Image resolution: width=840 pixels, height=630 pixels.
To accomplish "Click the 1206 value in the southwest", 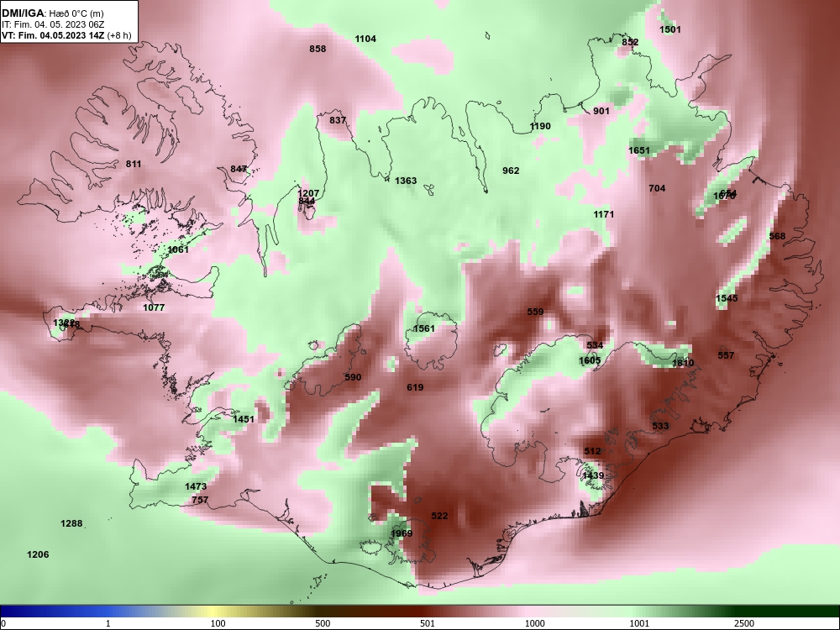I will 38,554.
